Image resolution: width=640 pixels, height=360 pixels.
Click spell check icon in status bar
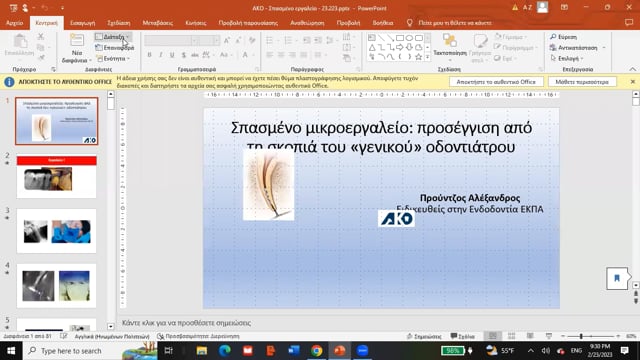(63, 336)
